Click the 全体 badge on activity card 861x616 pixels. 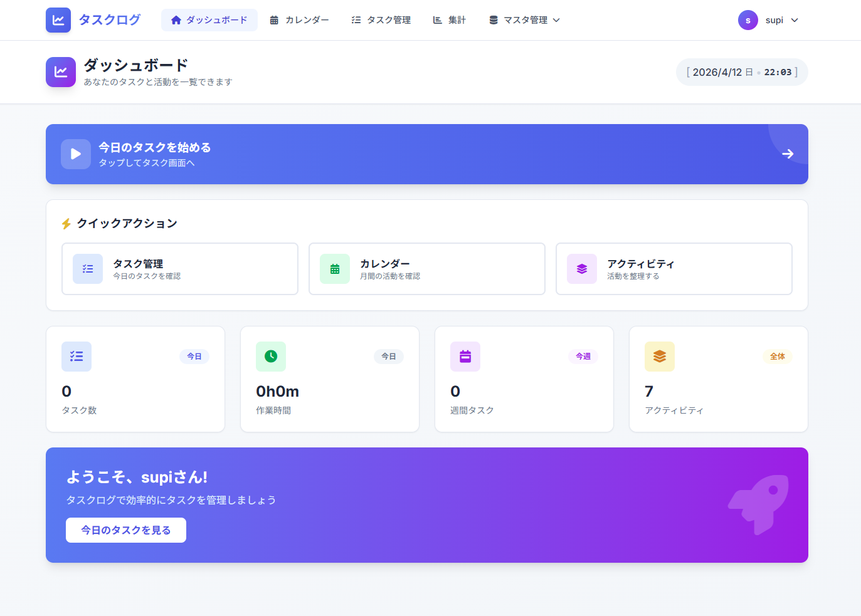(x=777, y=357)
